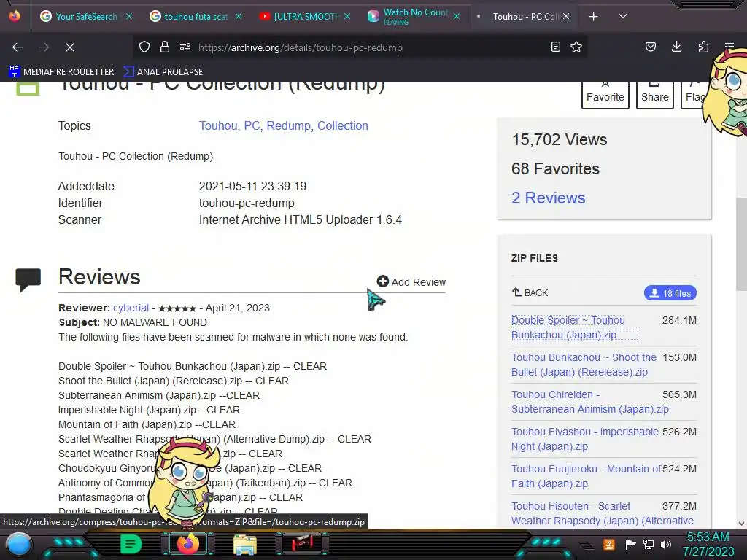The image size is (747, 560).
Task: Open a new tab with the plus button
Action: [593, 17]
